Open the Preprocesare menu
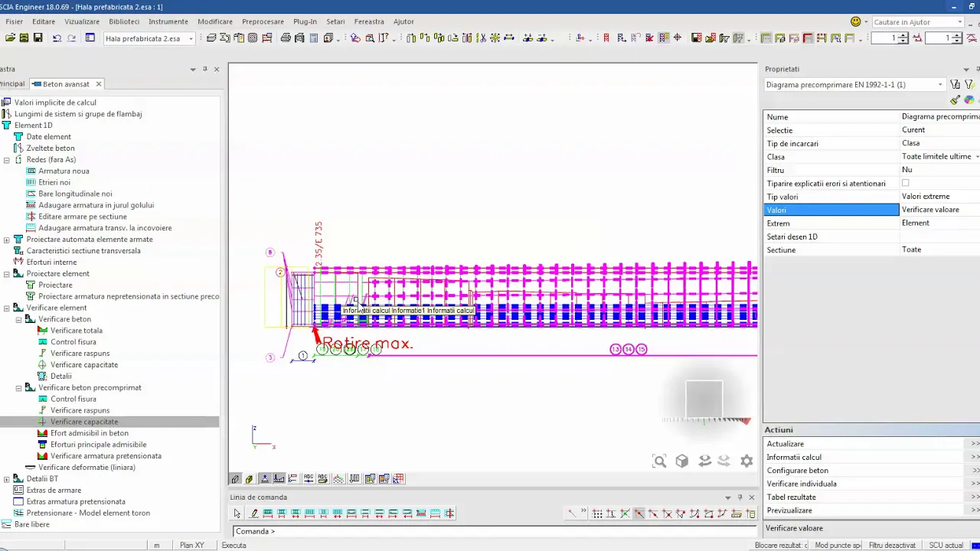Screen dimensions: 980x551 [263, 21]
